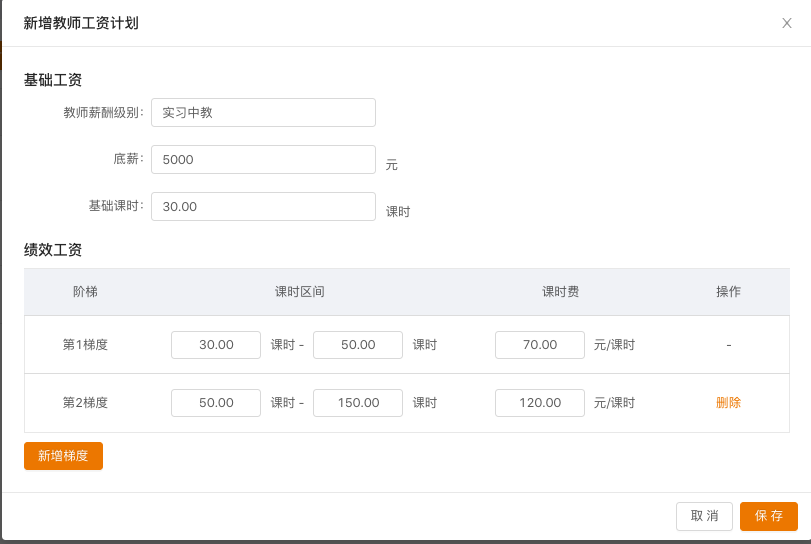Screen dimensions: 811x544
Task: Cancel with the 取消 button
Action: pyautogui.click(x=704, y=516)
